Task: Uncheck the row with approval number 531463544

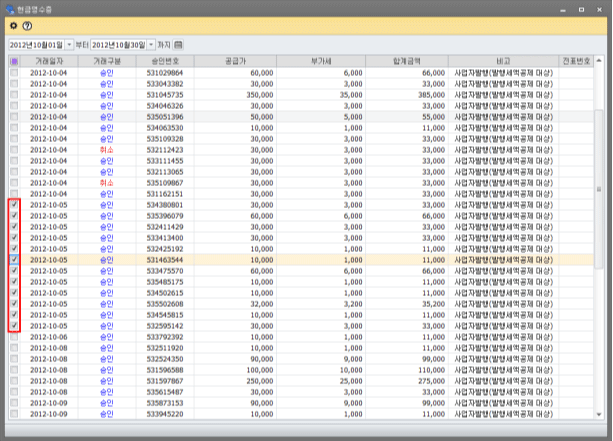Action: [14, 259]
